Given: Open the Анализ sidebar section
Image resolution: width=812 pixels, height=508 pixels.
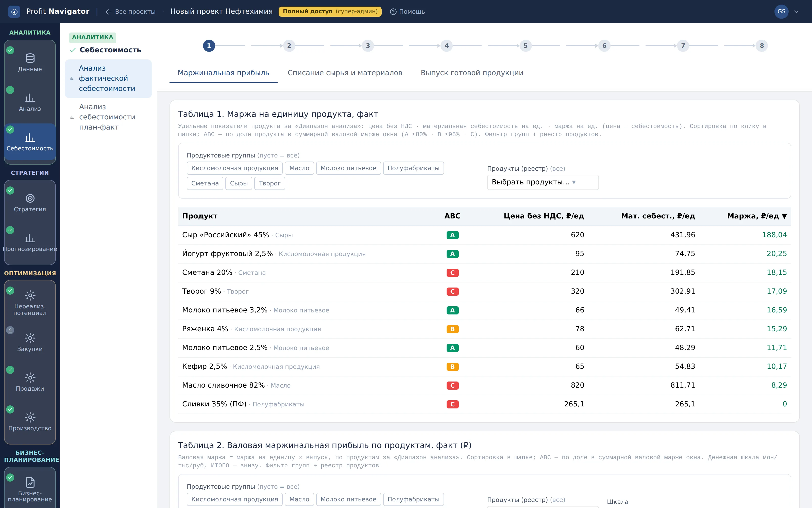Looking at the screenshot, I should click(x=30, y=102).
